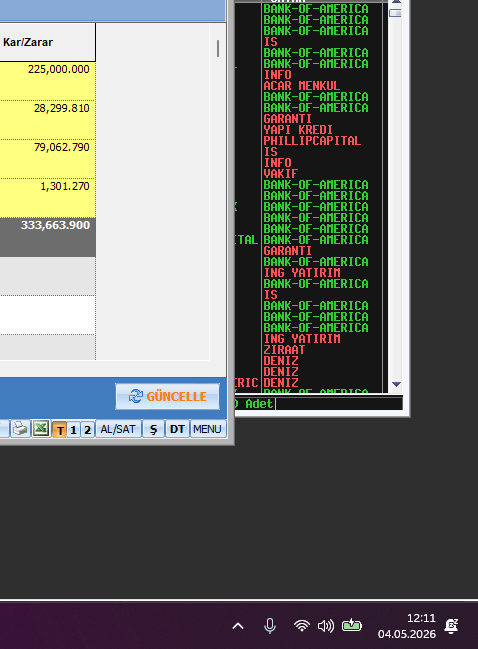
Task: Open the notification bell icon
Action: (x=451, y=626)
